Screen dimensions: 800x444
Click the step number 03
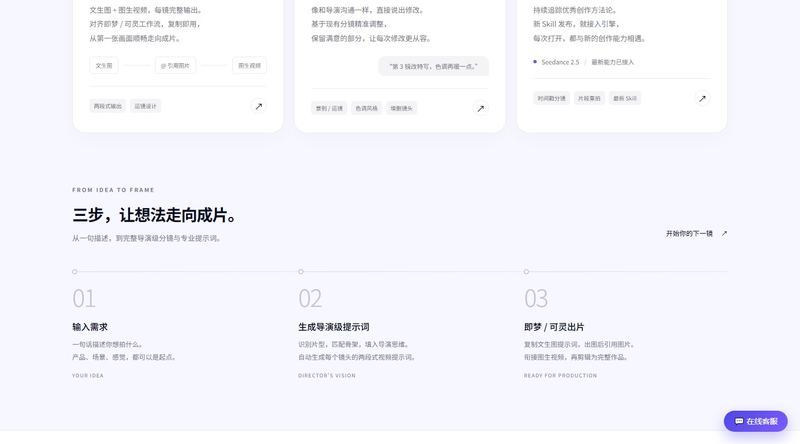pos(536,299)
